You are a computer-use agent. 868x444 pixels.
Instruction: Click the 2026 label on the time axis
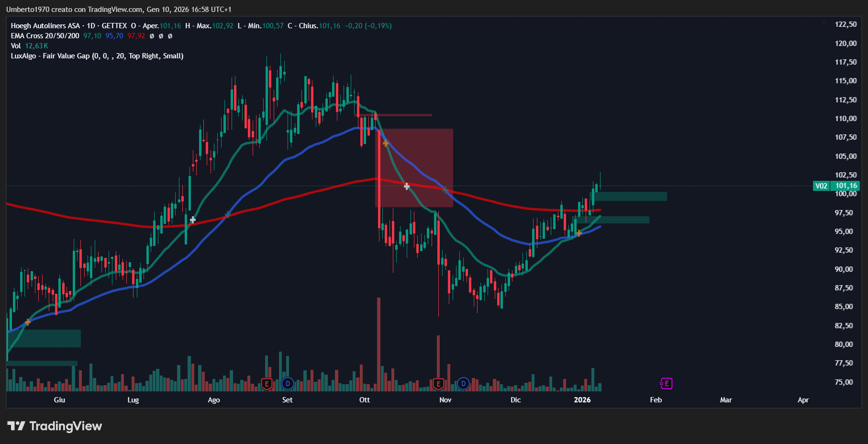click(582, 400)
